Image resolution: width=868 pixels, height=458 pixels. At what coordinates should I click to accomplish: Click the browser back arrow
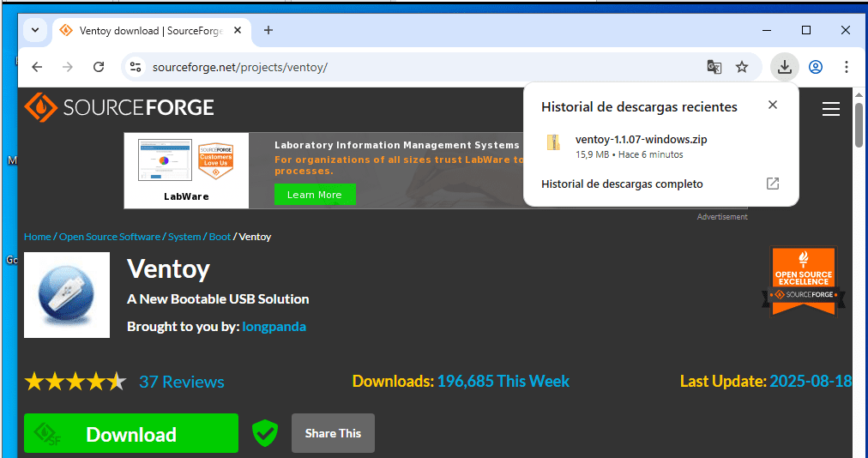(x=37, y=67)
